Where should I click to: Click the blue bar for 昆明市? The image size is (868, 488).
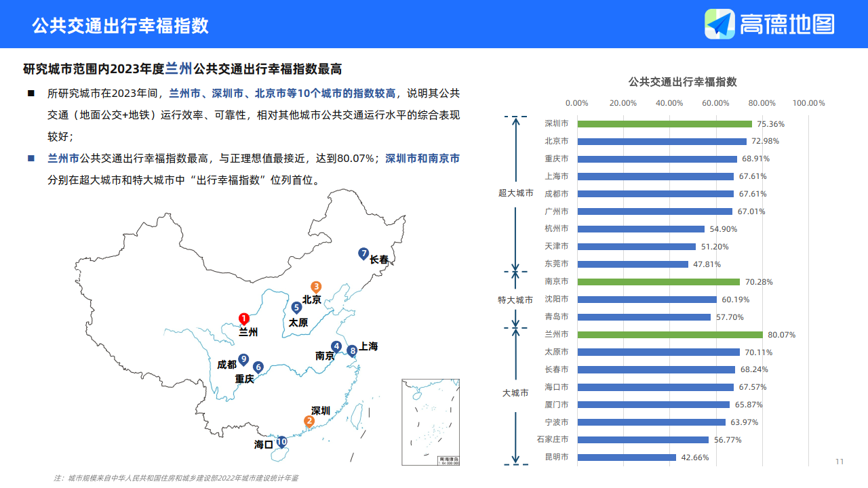[x=627, y=457]
